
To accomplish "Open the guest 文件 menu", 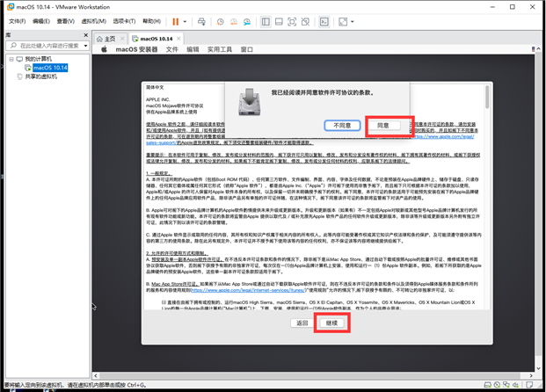I will click(171, 49).
